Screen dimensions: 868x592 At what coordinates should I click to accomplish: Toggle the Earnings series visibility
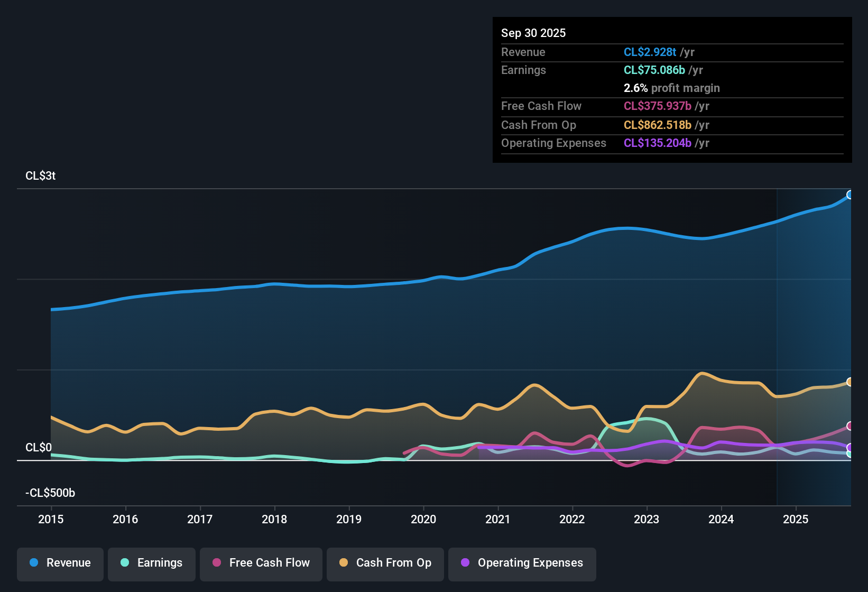point(152,563)
